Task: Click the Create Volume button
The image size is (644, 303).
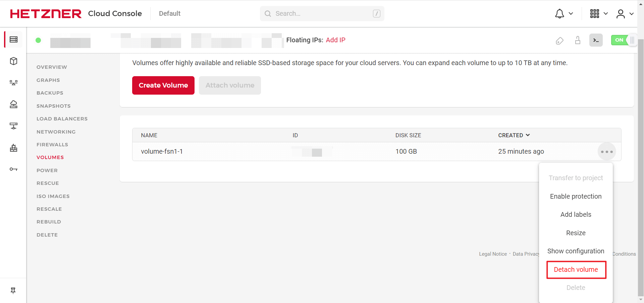Action: [x=163, y=85]
